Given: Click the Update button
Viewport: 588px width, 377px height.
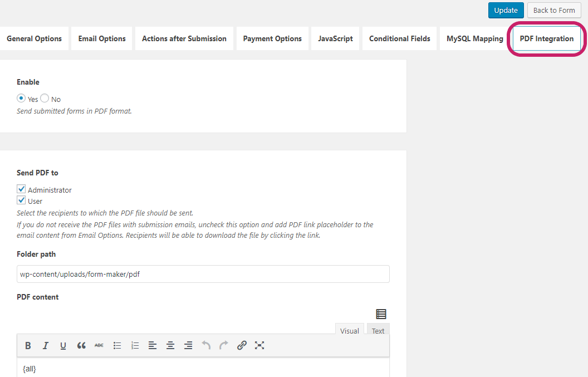Looking at the screenshot, I should (x=506, y=11).
